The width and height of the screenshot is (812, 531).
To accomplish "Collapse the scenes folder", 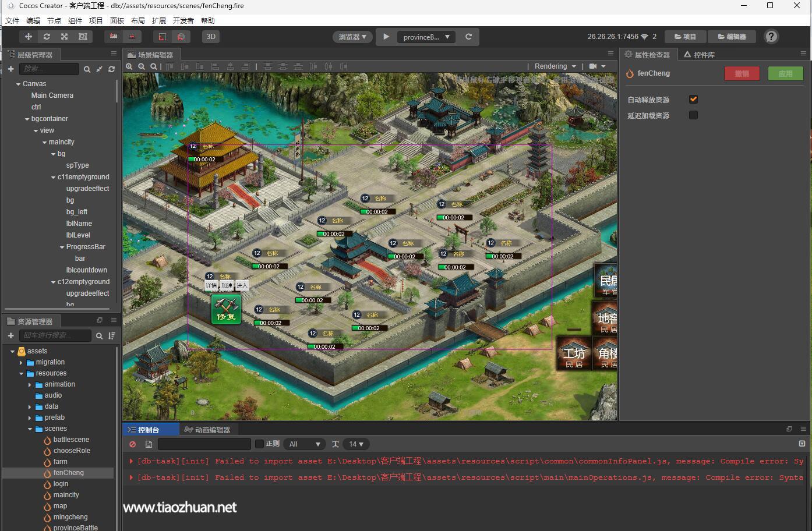I will (30, 429).
